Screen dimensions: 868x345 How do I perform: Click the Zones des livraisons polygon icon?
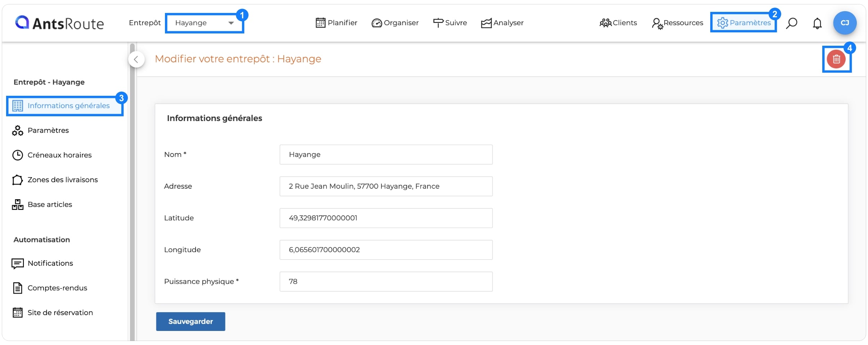[x=17, y=180]
